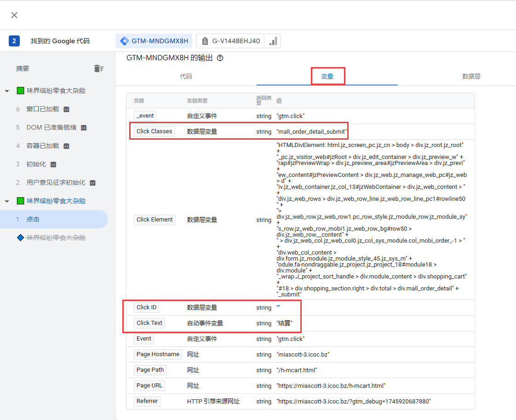Select the GTM-MNDGMX8H container chip
This screenshot has width=516, height=420.
[x=154, y=41]
